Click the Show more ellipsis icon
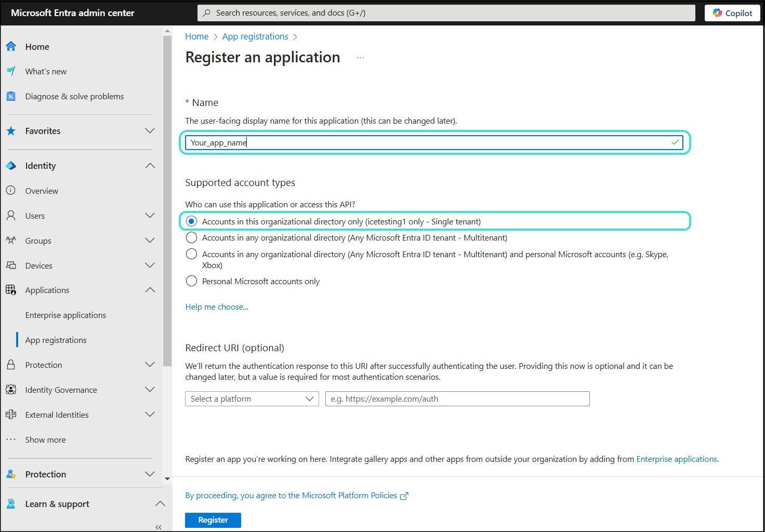 pos(11,440)
